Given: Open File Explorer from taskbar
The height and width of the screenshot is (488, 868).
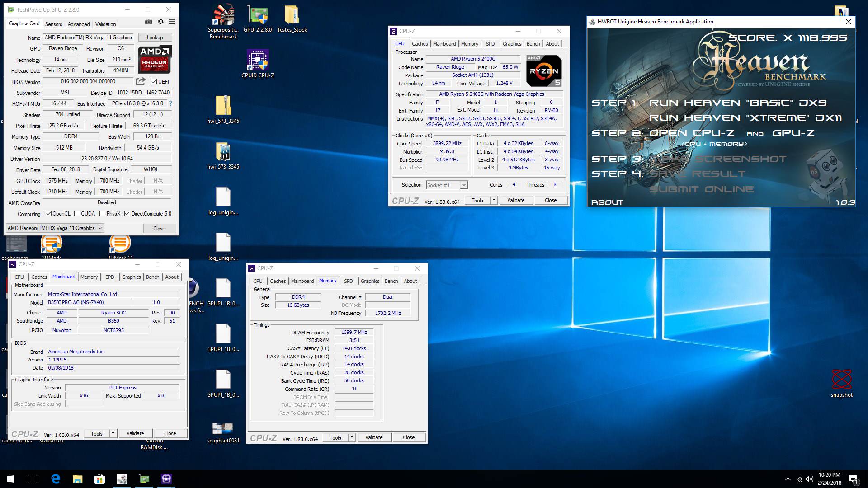Looking at the screenshot, I should click(x=77, y=479).
